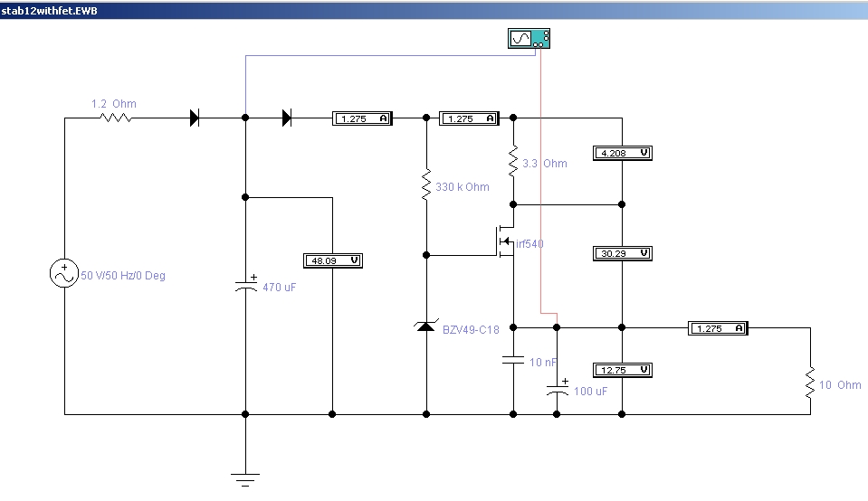Click the 'BZV49-C18' label
Screen dimensions: 868x501
pyautogui.click(x=471, y=329)
